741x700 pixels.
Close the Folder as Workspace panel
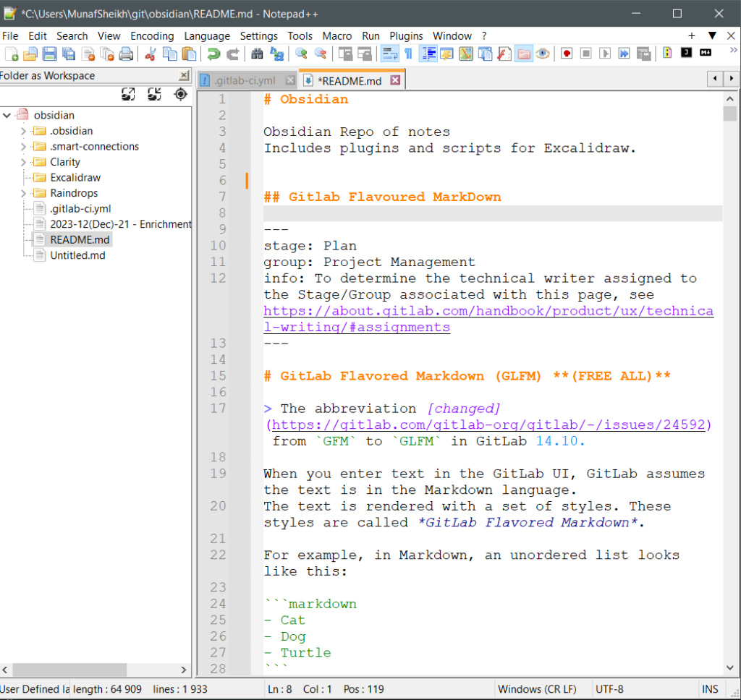tap(184, 76)
